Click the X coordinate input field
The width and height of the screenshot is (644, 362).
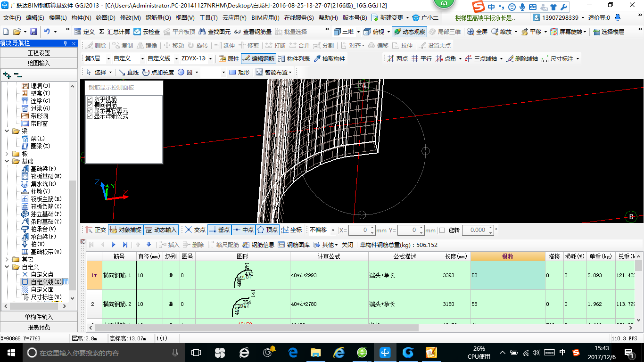[362, 230]
